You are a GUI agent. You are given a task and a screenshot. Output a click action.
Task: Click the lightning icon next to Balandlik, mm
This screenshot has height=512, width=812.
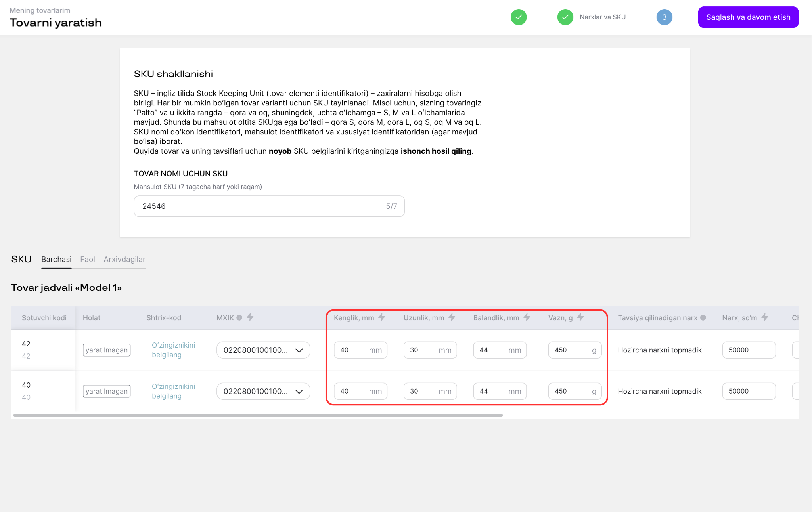pos(527,317)
